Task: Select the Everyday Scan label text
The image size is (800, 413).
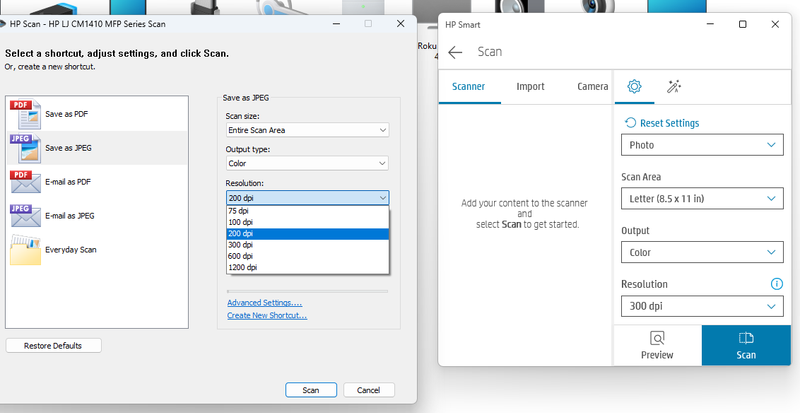Action: pyautogui.click(x=70, y=250)
